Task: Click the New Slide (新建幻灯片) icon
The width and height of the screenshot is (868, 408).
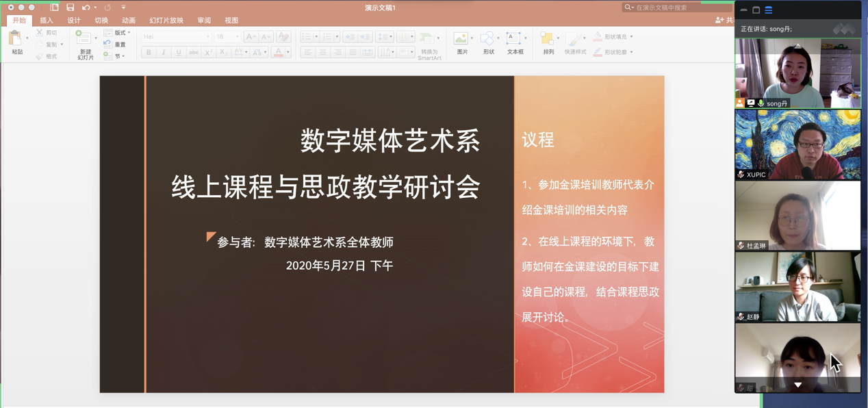Action: point(84,38)
